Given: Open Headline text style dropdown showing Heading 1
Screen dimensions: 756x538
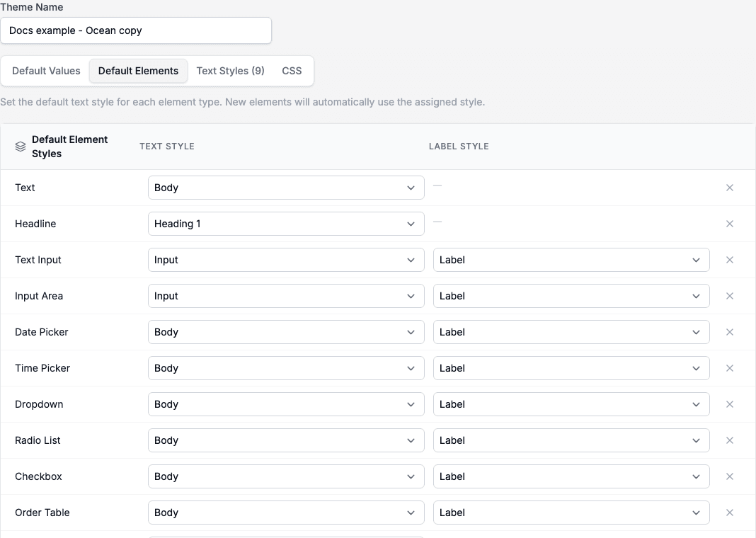Looking at the screenshot, I should tap(286, 224).
